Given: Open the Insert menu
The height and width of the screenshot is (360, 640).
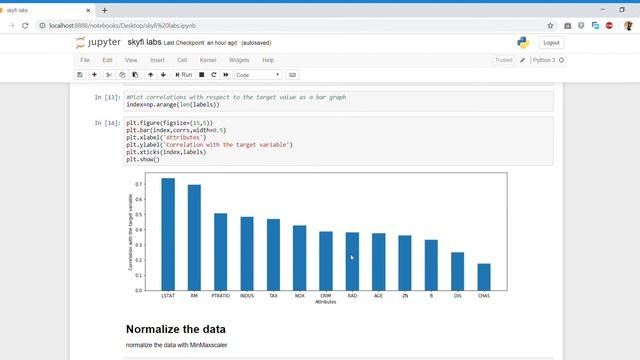Looking at the screenshot, I should [x=157, y=60].
